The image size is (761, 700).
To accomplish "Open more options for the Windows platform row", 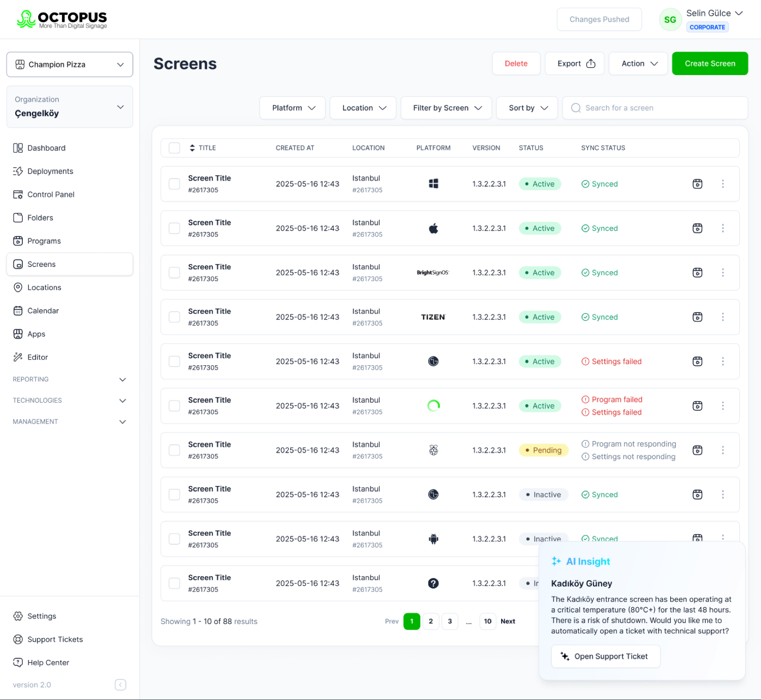I will [723, 184].
